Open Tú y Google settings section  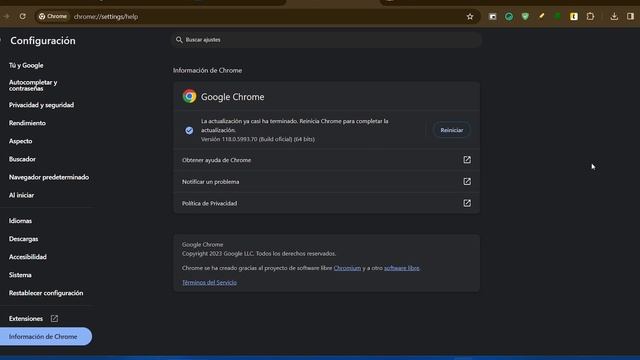point(26,65)
